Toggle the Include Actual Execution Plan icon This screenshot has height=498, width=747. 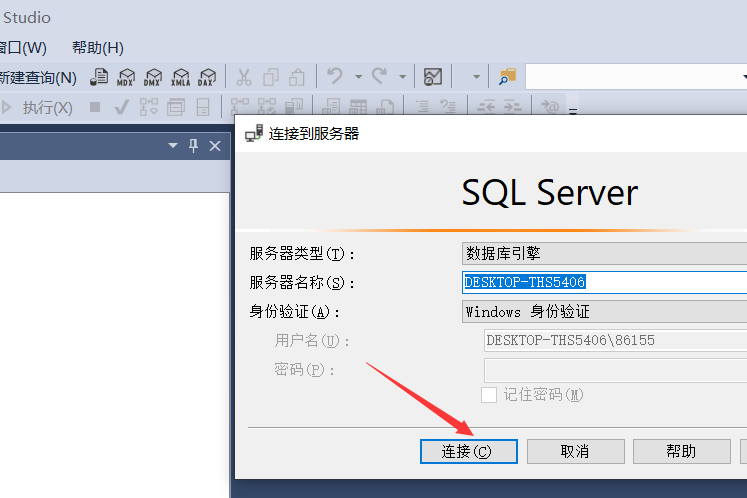click(240, 107)
